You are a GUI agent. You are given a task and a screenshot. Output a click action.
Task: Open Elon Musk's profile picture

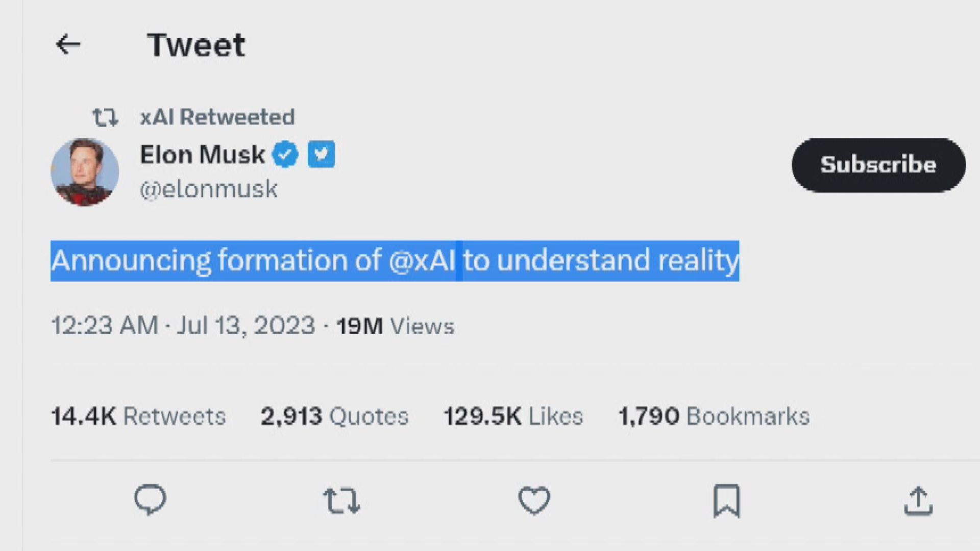[x=85, y=172]
